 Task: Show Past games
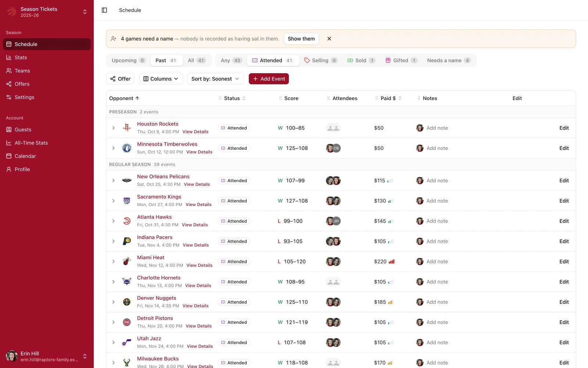(166, 60)
